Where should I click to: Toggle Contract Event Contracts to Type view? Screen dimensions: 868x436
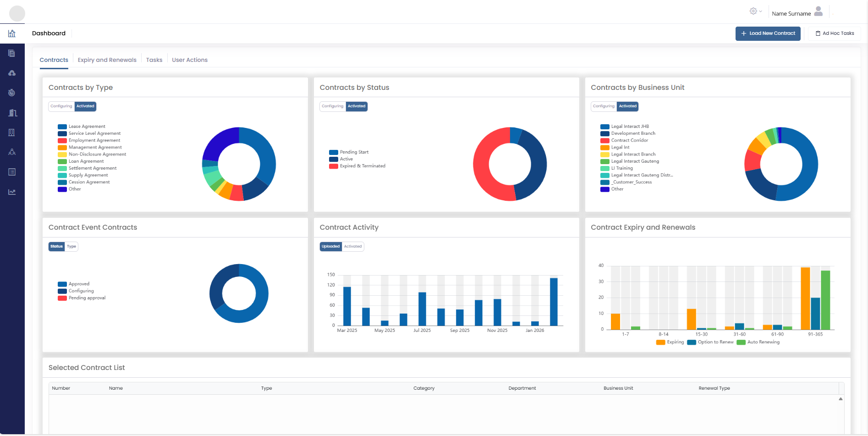pos(71,247)
